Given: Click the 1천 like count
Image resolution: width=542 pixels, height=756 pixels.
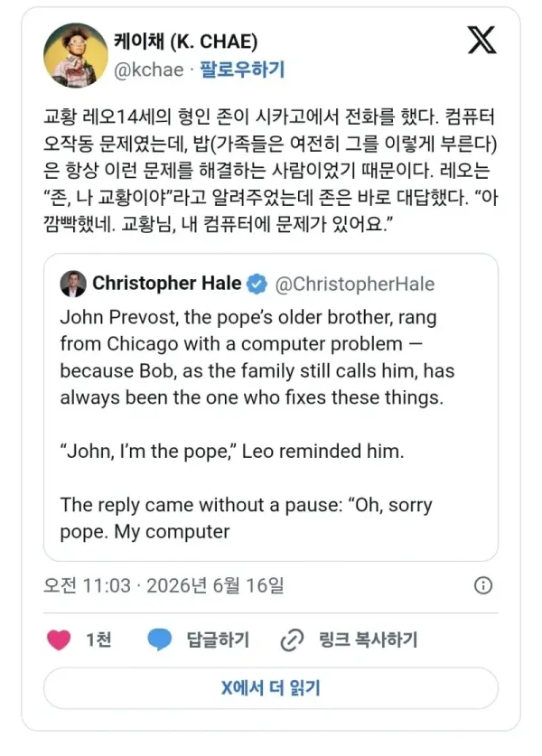Looking at the screenshot, I should [x=98, y=639].
